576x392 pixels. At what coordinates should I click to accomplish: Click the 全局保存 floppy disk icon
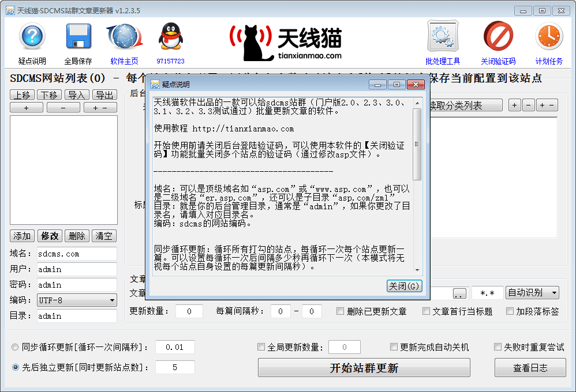(78, 36)
